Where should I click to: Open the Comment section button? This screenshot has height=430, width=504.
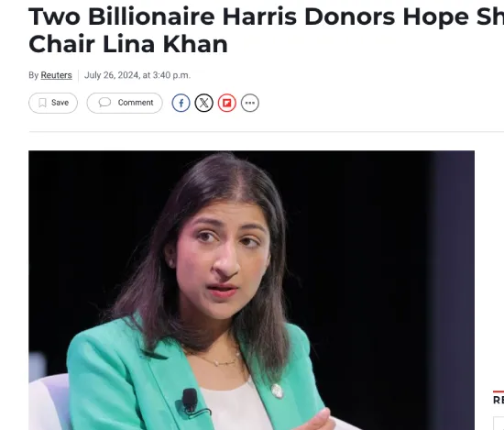click(x=125, y=103)
